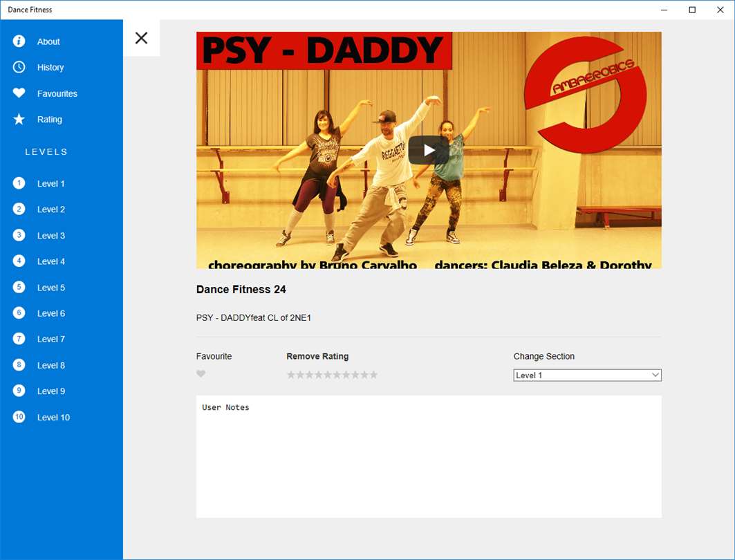Go to Level 1 label
The height and width of the screenshot is (560, 735).
(x=50, y=184)
